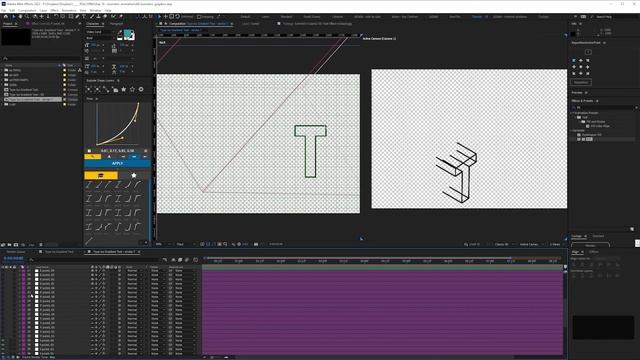Select the Zoom magnifier tool
This screenshot has width=640, height=360.
tap(27, 16)
